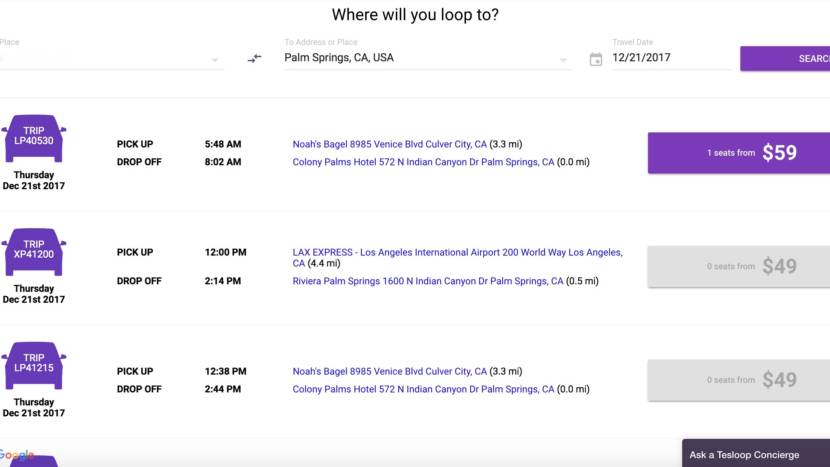Open Noah's Bagel pickup link for 12:38 PM trip
Screen dimensions: 830x467
(389, 371)
